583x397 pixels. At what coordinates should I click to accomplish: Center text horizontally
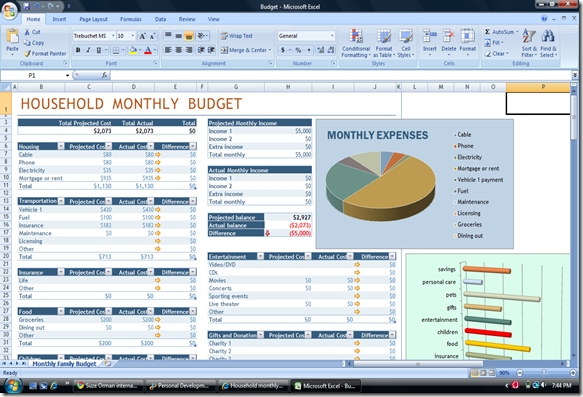pos(178,50)
